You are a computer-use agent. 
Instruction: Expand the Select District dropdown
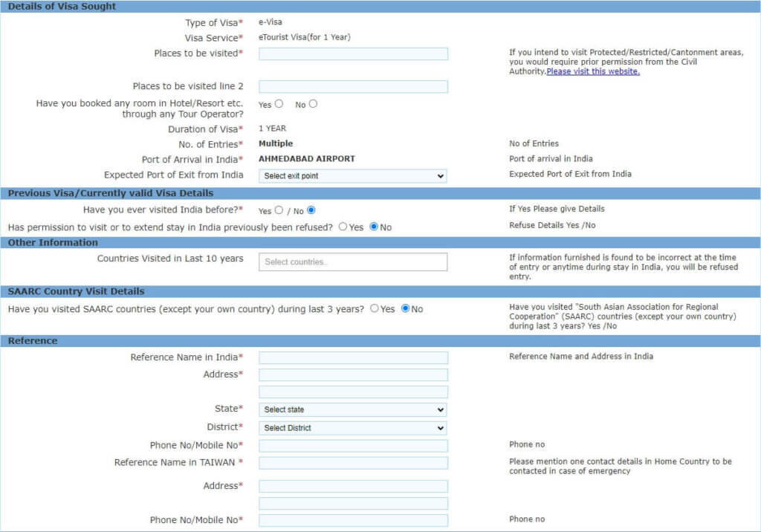[x=353, y=428]
